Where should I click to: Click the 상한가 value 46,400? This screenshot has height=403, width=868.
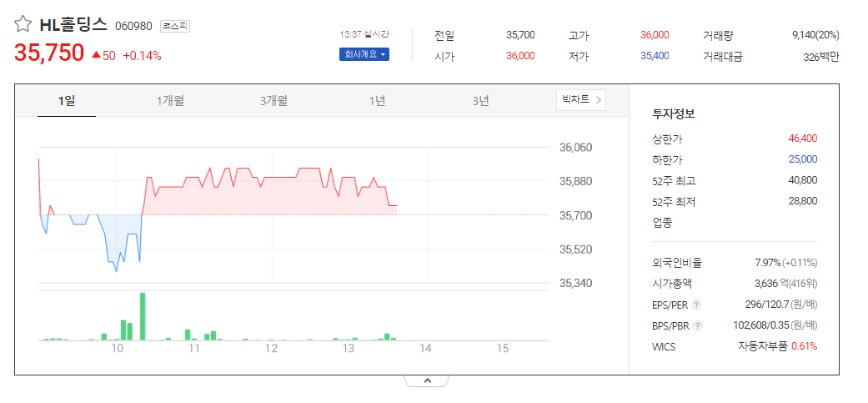803,139
